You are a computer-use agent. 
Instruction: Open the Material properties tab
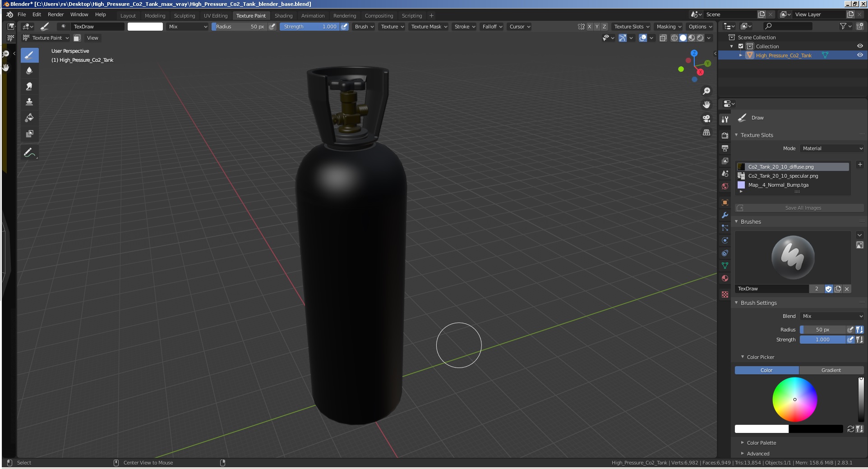(x=725, y=278)
